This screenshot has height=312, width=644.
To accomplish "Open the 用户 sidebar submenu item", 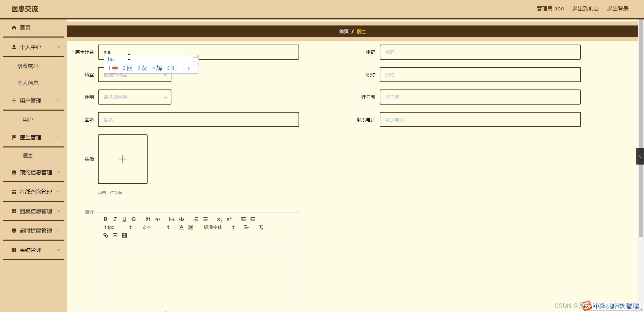I will click(28, 120).
